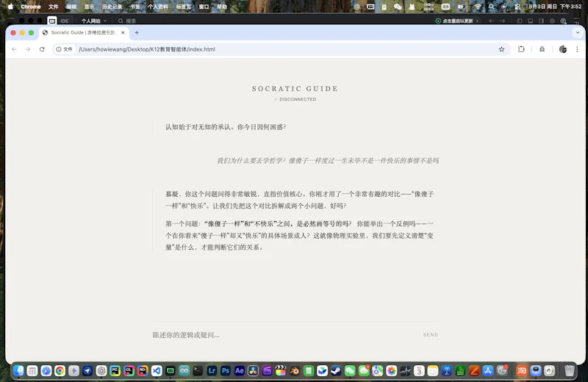Open the Chrome app menu
This screenshot has height=382, width=588.
pos(31,7)
